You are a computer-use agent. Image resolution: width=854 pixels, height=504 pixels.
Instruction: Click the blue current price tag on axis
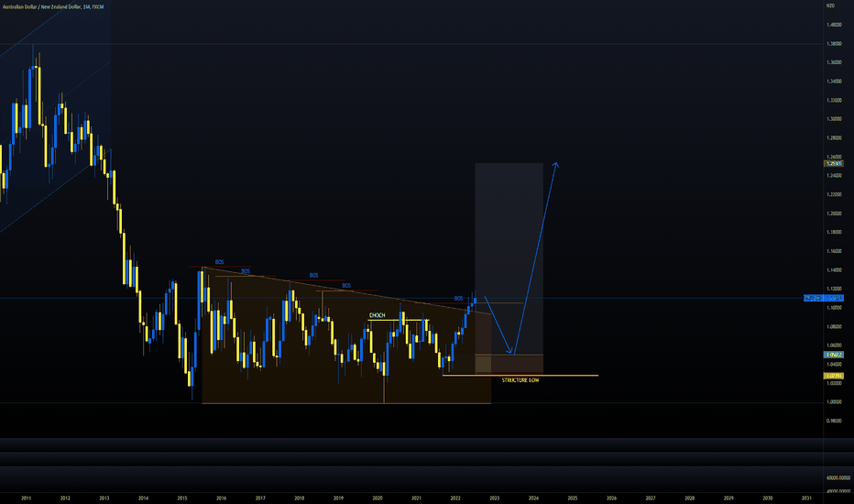point(824,298)
